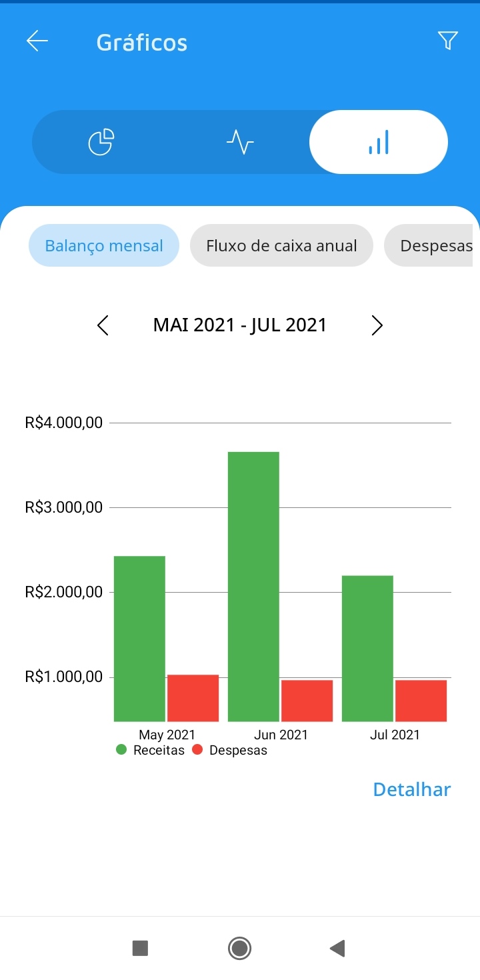Screen dimensions: 480x980
Task: Select the bar chart view
Action: pyautogui.click(x=379, y=142)
